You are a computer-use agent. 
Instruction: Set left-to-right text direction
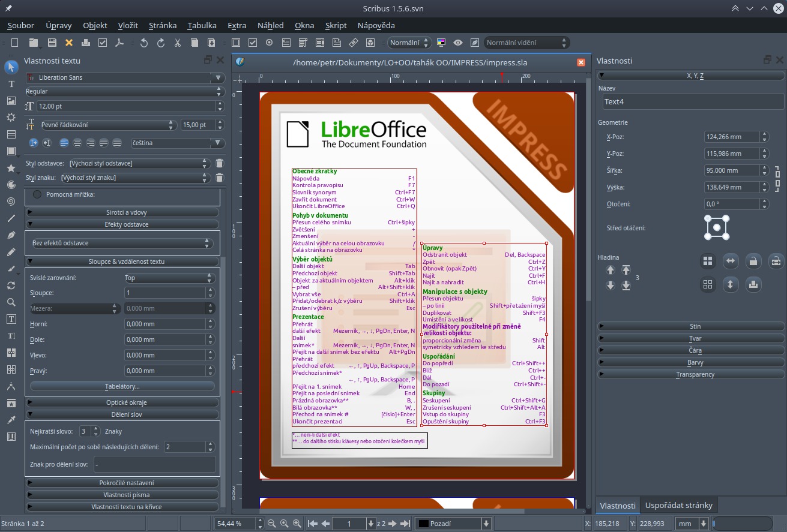tap(34, 143)
